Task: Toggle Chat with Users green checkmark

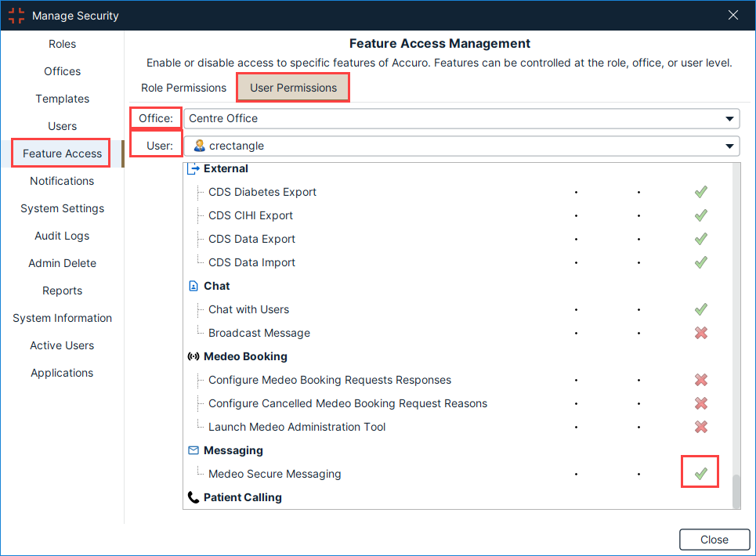Action: tap(701, 309)
